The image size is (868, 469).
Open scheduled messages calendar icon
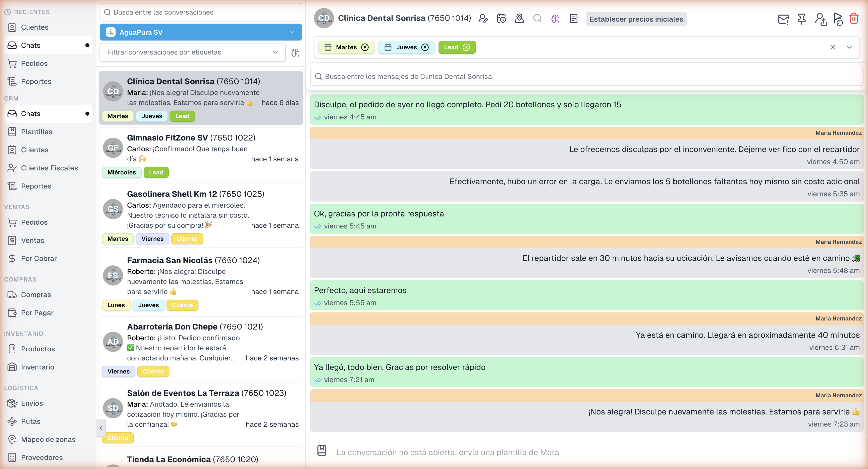coord(501,19)
